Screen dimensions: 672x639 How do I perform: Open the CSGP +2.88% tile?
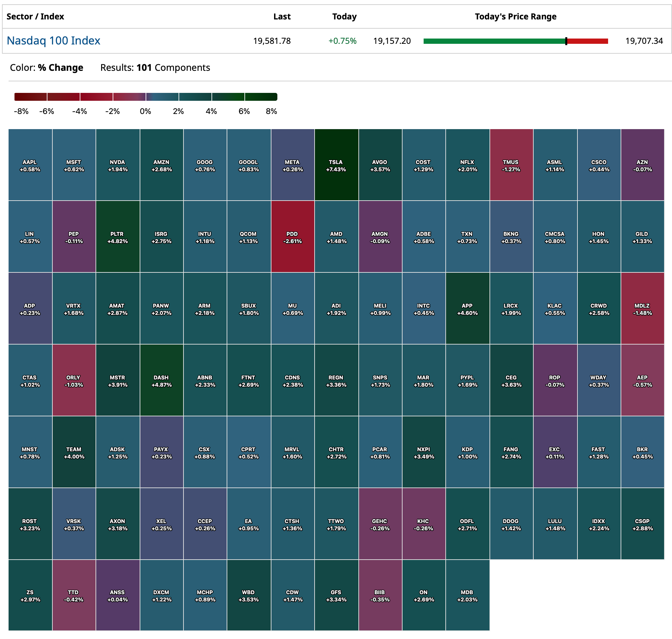tap(642, 524)
